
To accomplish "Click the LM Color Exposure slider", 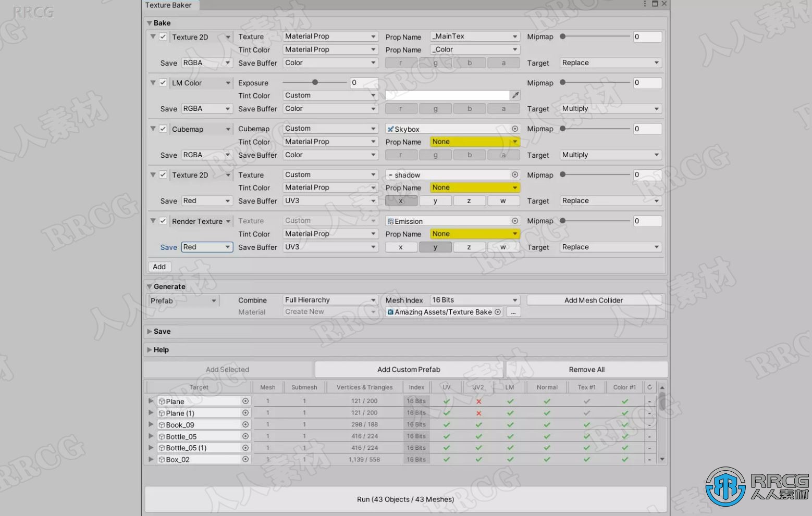I will 315,82.
